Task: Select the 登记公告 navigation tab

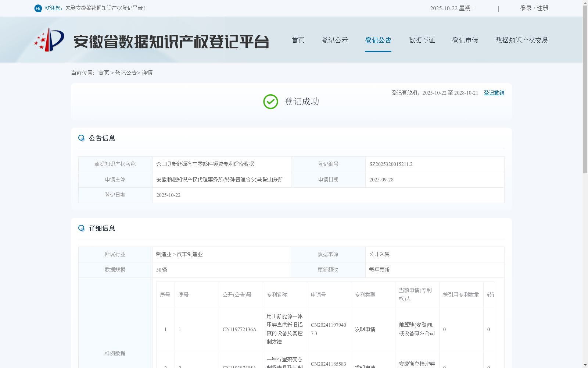Action: [x=378, y=40]
